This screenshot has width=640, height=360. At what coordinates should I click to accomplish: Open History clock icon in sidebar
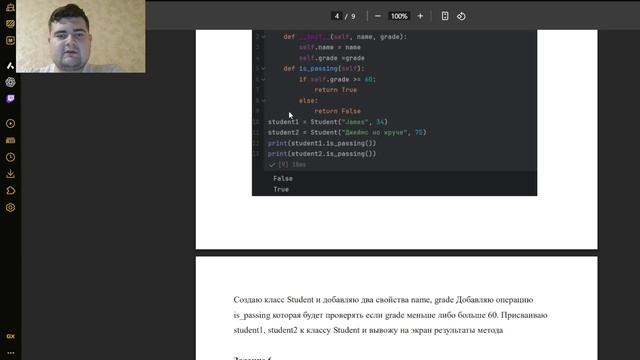[x=11, y=157]
